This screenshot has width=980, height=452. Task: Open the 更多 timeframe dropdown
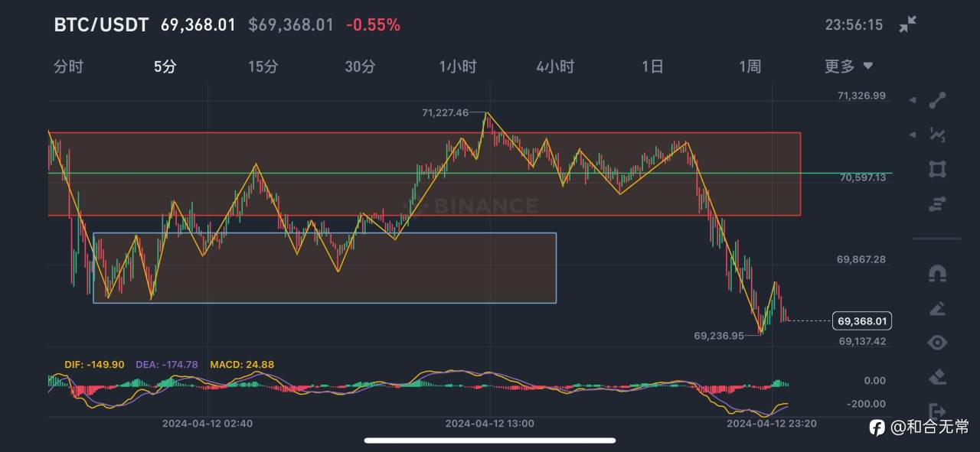848,67
